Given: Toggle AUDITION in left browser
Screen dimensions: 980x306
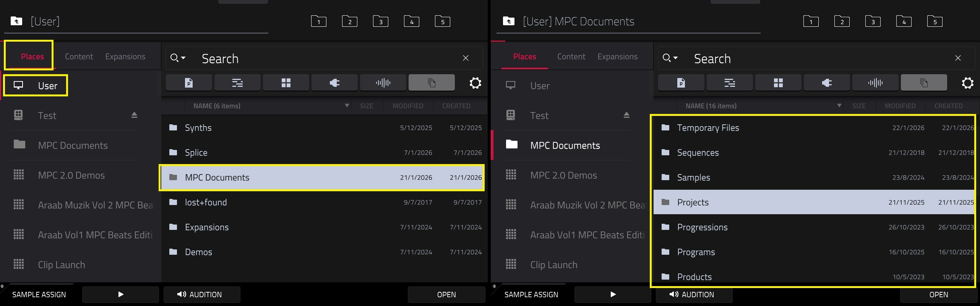Looking at the screenshot, I should (202, 295).
